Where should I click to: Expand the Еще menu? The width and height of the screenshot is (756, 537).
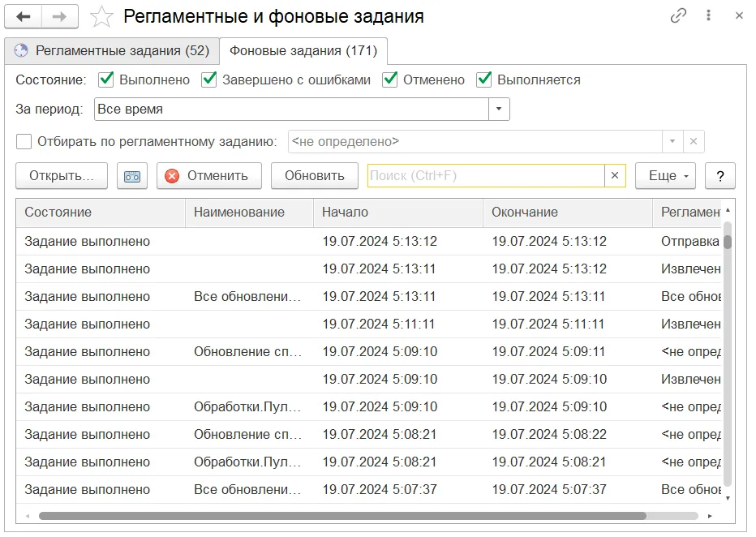tap(666, 176)
